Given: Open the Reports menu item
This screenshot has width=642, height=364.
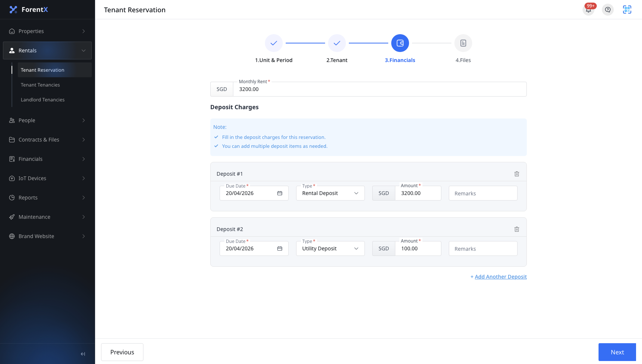Looking at the screenshot, I should pos(48,198).
